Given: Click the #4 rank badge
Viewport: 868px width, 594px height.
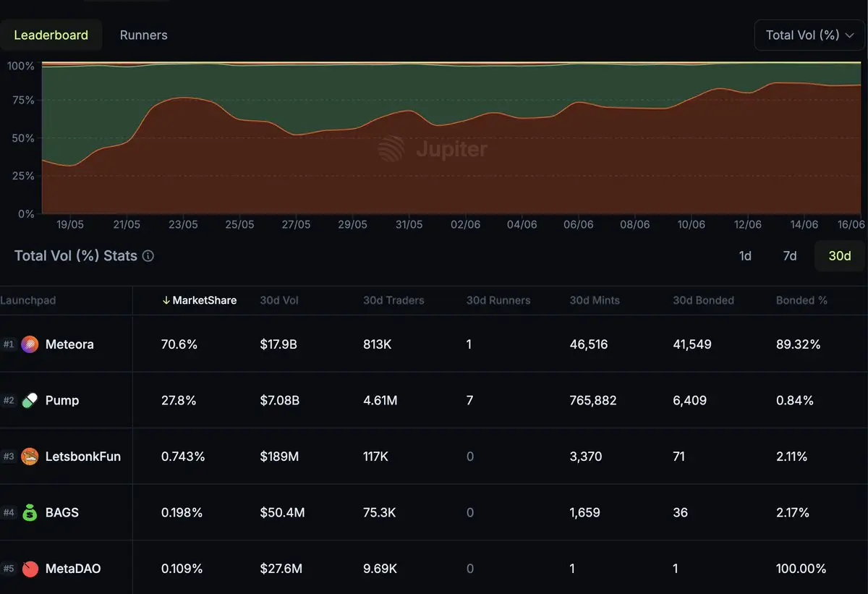Looking at the screenshot, I should click(x=9, y=512).
